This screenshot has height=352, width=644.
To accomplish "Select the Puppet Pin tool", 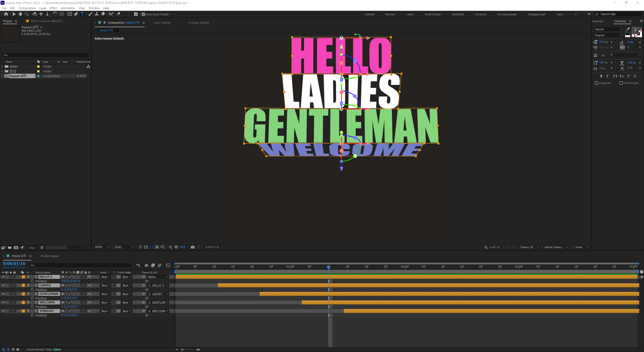I will tap(119, 14).
